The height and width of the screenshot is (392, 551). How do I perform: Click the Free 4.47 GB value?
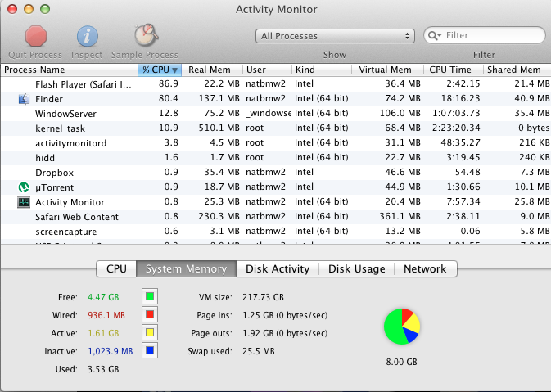103,297
